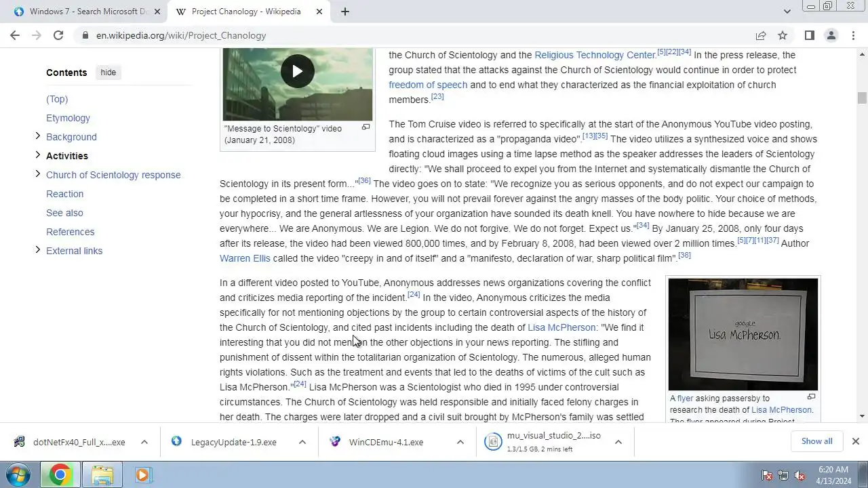The width and height of the screenshot is (868, 488).
Task: Open the Lisa McPherson link in paragraph
Action: pos(561,327)
